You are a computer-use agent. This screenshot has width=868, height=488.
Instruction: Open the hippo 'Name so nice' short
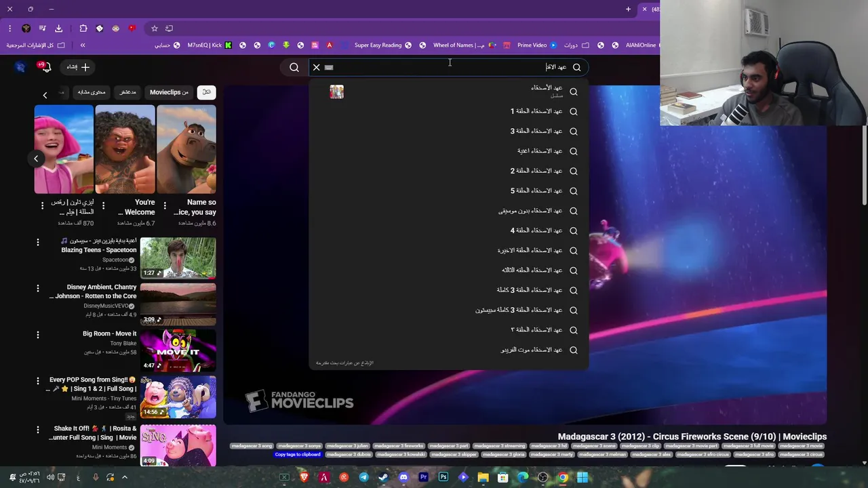[x=186, y=149]
